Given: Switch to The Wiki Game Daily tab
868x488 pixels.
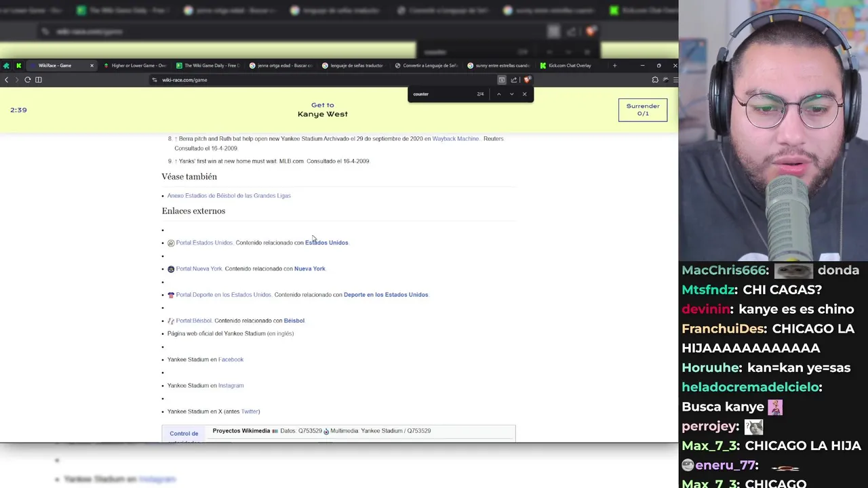Looking at the screenshot, I should point(208,66).
